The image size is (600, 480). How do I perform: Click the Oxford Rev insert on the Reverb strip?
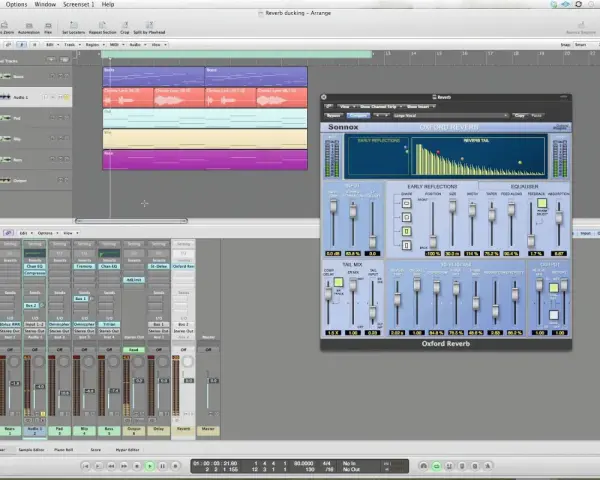[183, 266]
